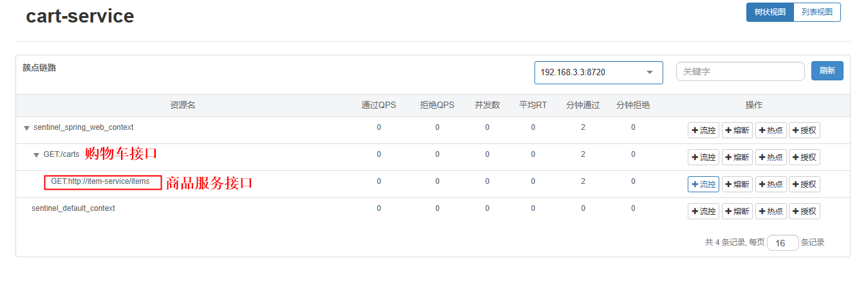Add 流控 rule for GET:http://item-service/items
The height and width of the screenshot is (281, 868).
703,185
